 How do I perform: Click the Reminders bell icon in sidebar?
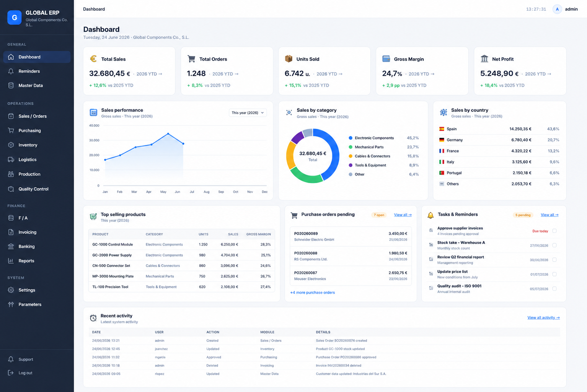[x=11, y=71]
